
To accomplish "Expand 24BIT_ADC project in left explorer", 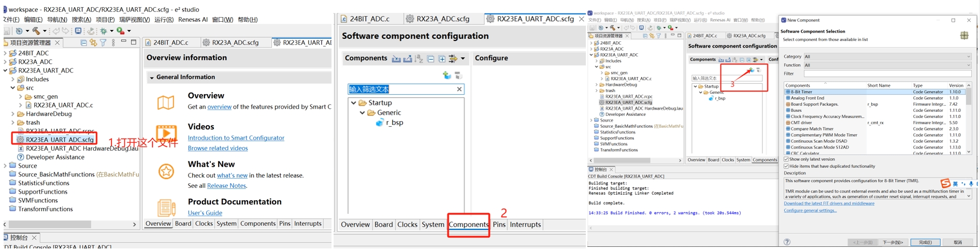I will coord(5,53).
